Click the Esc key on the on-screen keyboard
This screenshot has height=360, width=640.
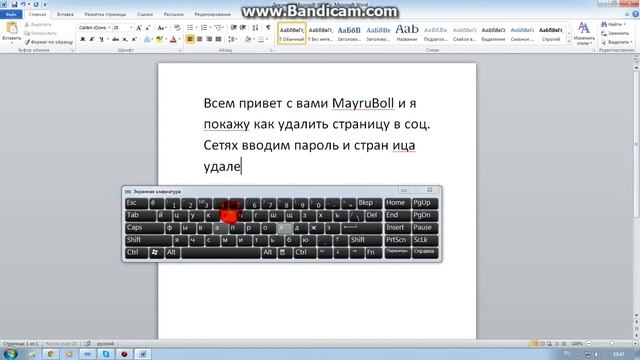[136, 203]
